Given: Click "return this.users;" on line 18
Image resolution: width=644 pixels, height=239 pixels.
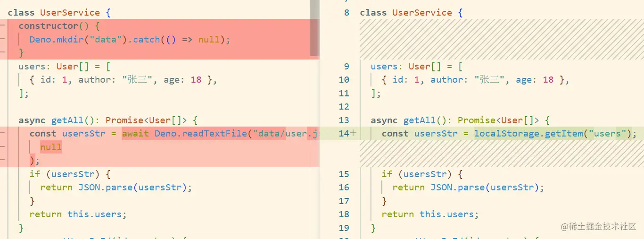Looking at the screenshot, I should [x=430, y=214].
